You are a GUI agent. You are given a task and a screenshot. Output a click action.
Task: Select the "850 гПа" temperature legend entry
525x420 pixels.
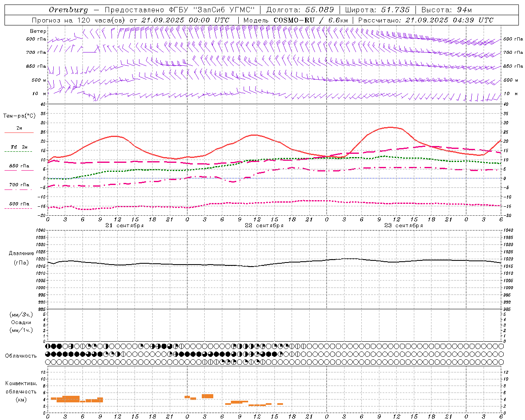tap(19, 166)
